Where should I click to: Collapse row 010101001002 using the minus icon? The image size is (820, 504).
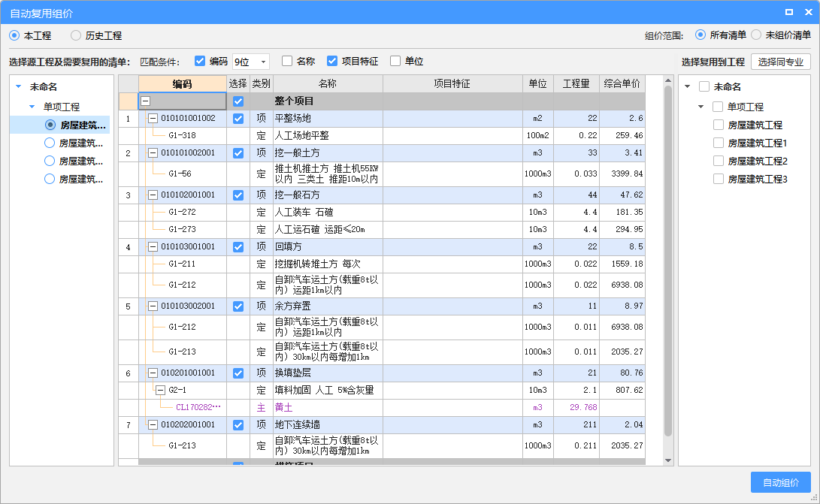click(153, 119)
